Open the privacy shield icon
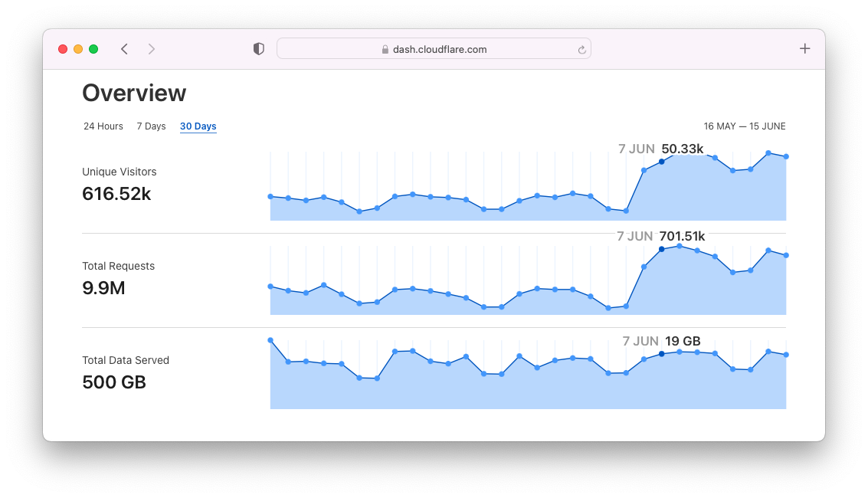Image resolution: width=868 pixels, height=498 pixels. pyautogui.click(x=258, y=49)
